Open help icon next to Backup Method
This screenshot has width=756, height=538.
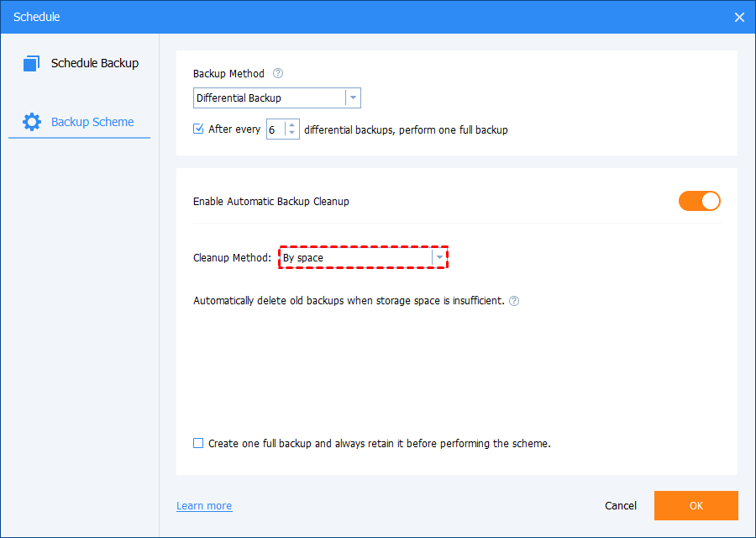click(x=278, y=74)
